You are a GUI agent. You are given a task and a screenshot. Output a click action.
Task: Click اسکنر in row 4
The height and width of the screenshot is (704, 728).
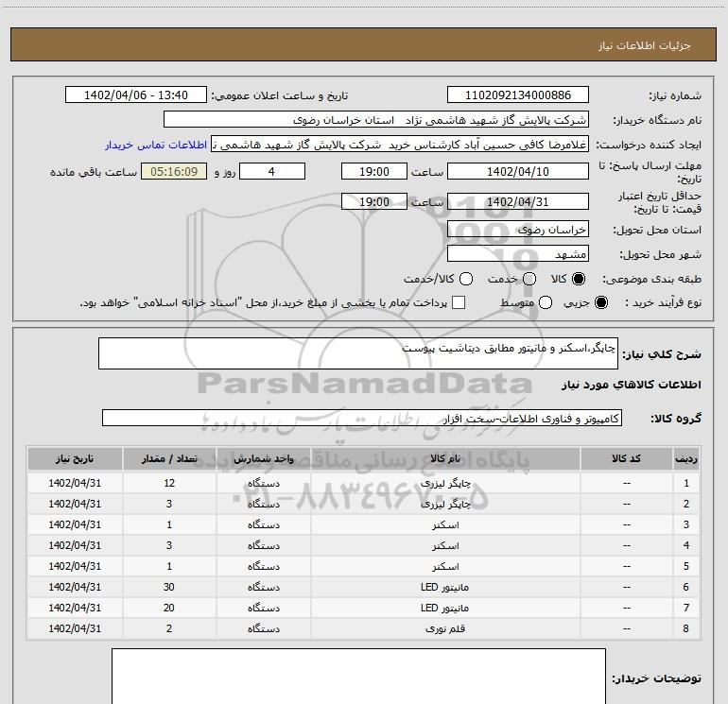445,546
